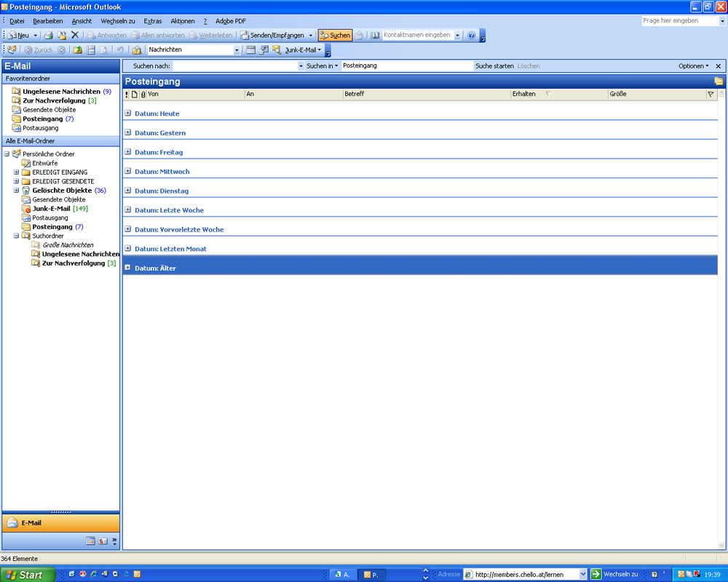Click the attachment paperclip column header
Screen dimensions: 728x582
pos(143,94)
